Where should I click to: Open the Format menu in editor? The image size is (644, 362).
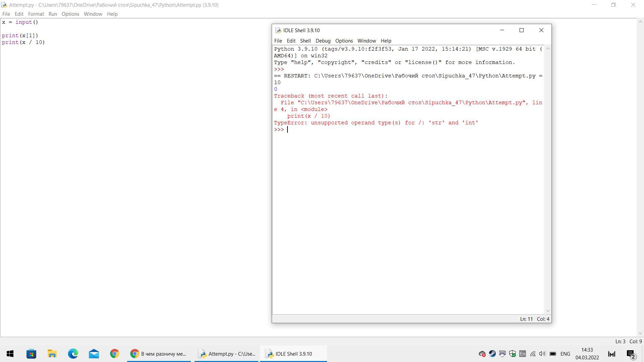(x=36, y=14)
